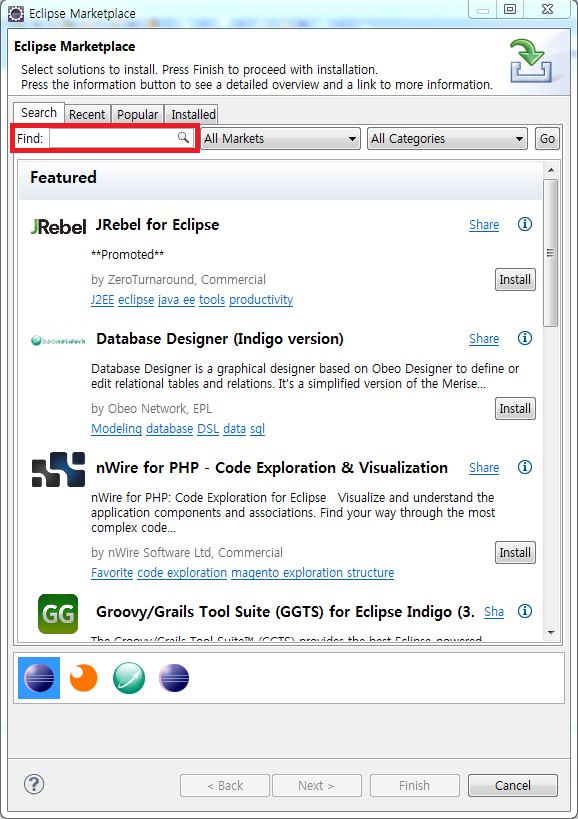Select the green globe catalog icon

pos(129,678)
